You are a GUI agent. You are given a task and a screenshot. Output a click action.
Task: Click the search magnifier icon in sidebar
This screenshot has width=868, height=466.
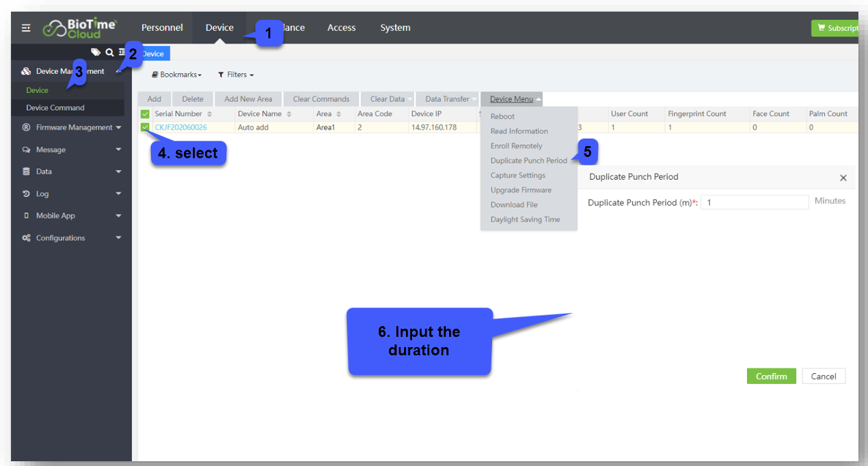[109, 53]
